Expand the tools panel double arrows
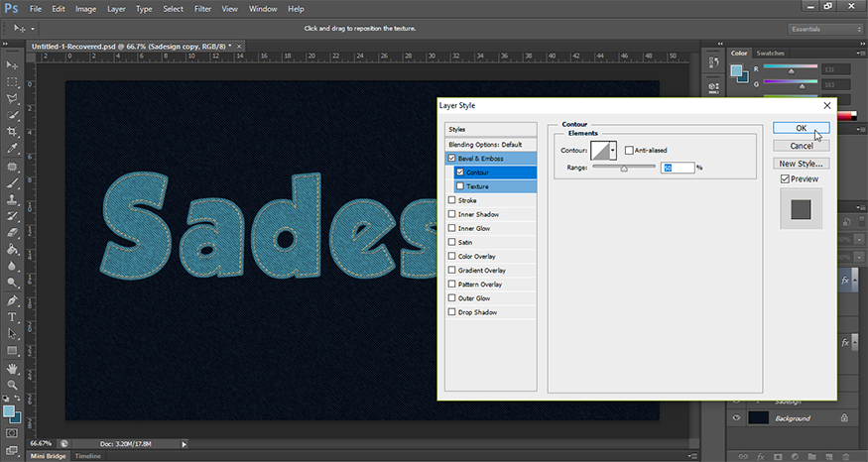 (5, 44)
